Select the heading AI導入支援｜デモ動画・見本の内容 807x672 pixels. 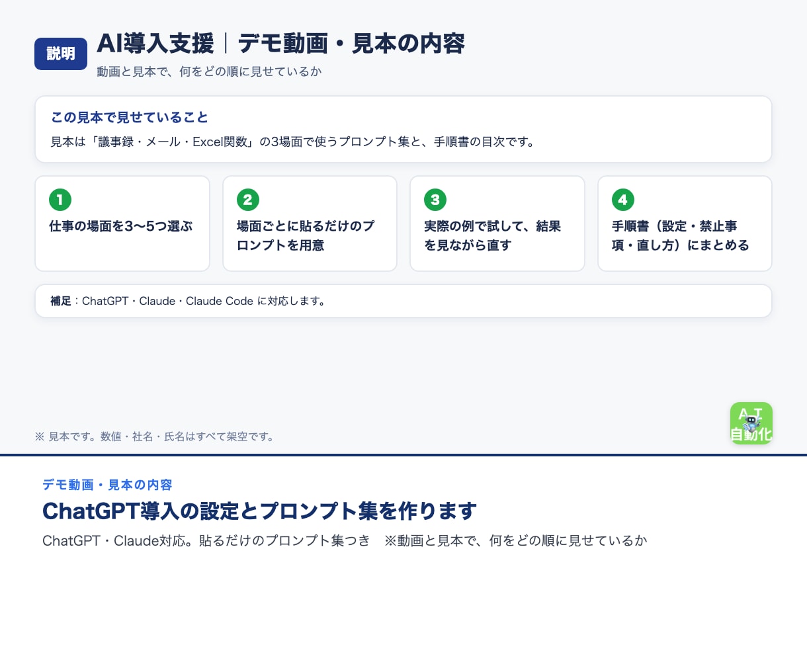click(280, 44)
